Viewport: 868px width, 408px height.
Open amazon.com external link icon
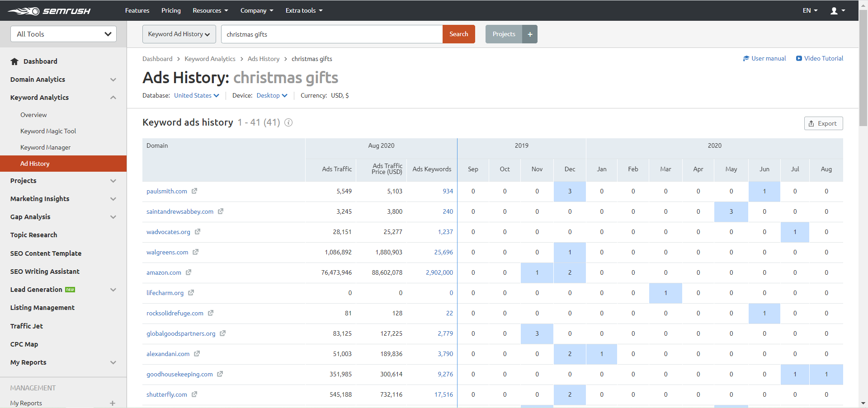tap(189, 272)
